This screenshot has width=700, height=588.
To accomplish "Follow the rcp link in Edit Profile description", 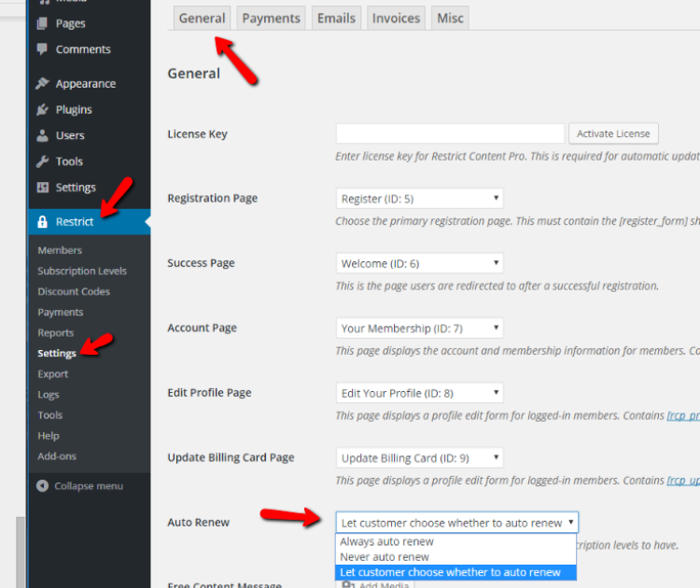I will 683,415.
